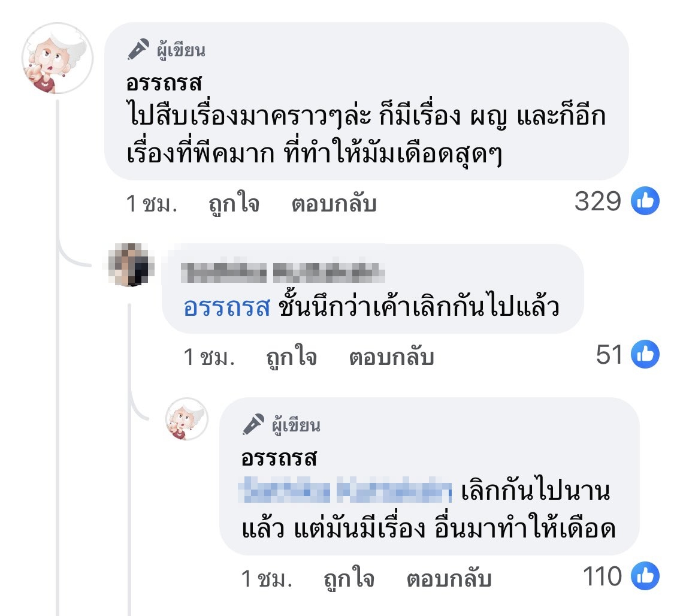This screenshot has height=616, width=674.
Task: Click the author microphone icon in top comment
Action: point(138,50)
